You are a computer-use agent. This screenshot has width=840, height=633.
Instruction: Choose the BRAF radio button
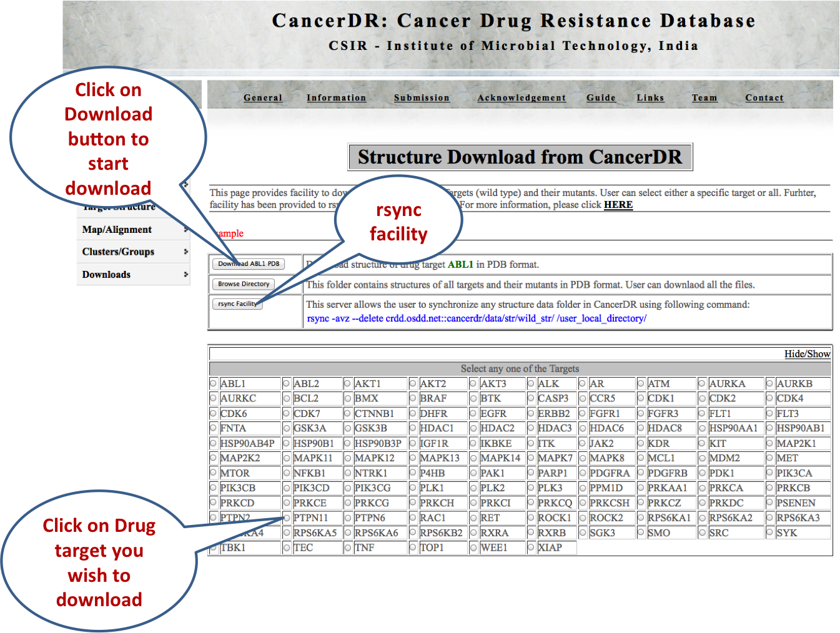413,398
